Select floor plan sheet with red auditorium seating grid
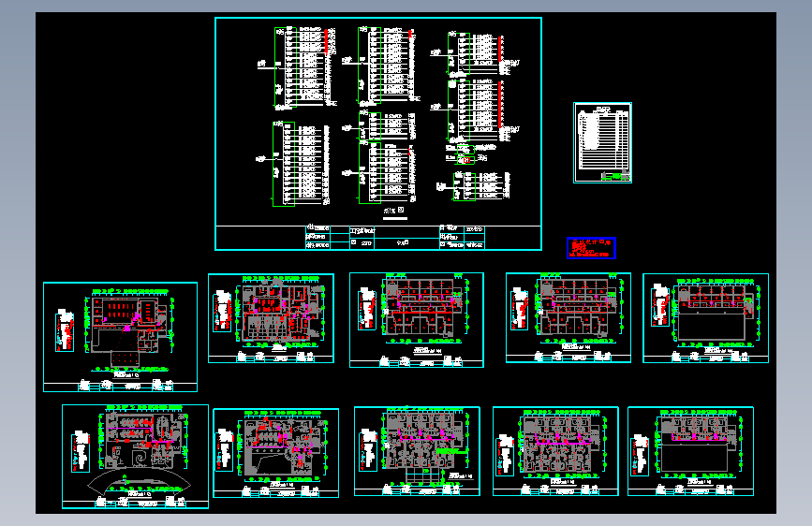The height and width of the screenshot is (526, 812). coord(120,337)
